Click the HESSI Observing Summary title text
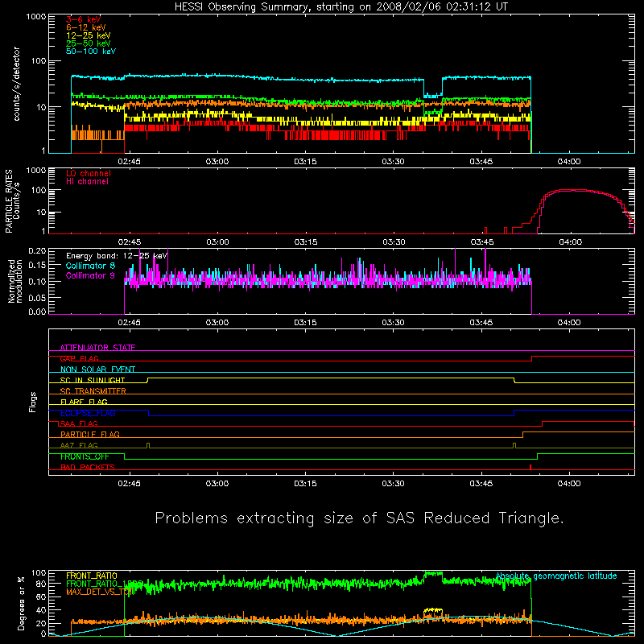 (341, 7)
